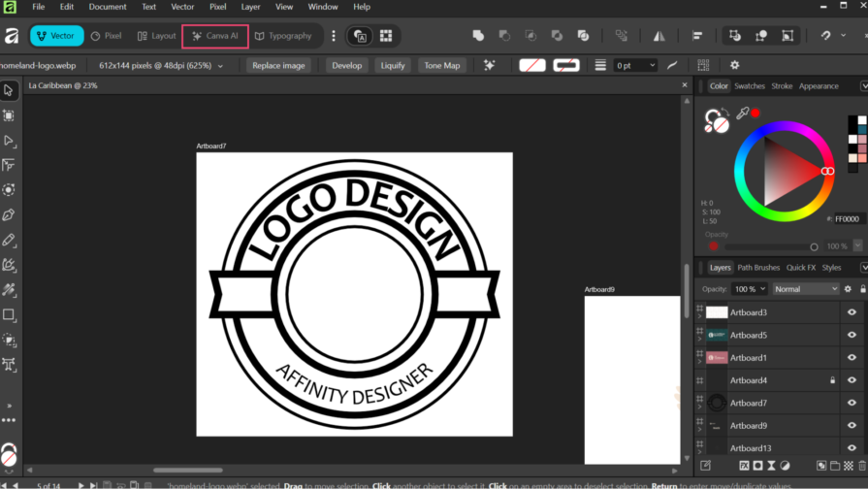Select the Rectangle shape tool
The image size is (868, 489).
[9, 314]
